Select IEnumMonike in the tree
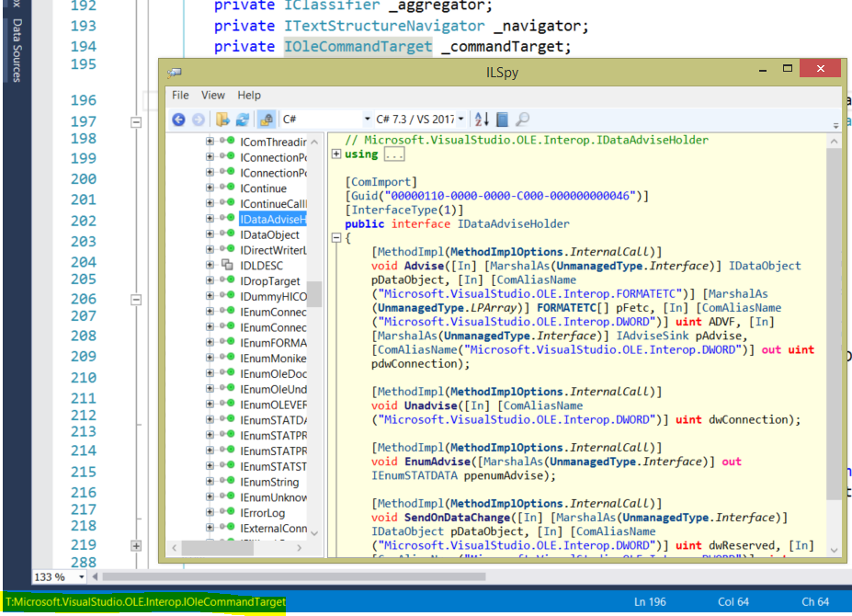Screen dimensions: 852x616 tap(273, 359)
